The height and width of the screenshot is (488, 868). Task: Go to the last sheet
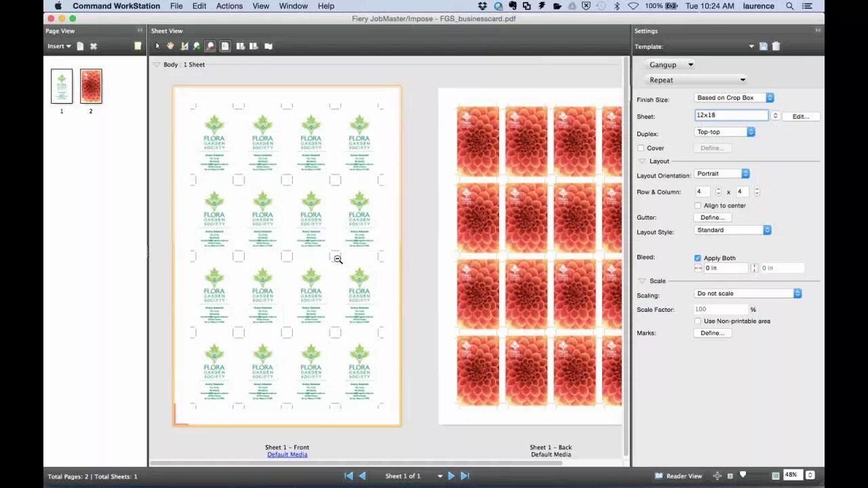click(x=465, y=476)
